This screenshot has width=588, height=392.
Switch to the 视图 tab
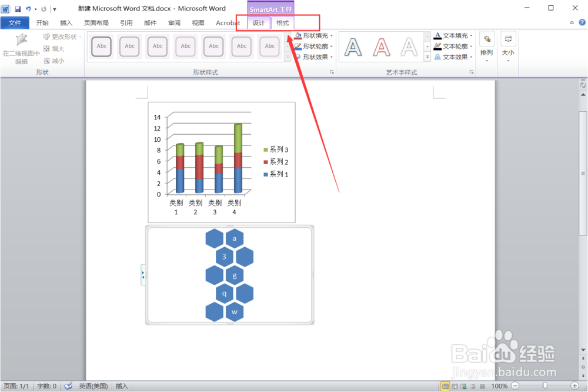198,22
